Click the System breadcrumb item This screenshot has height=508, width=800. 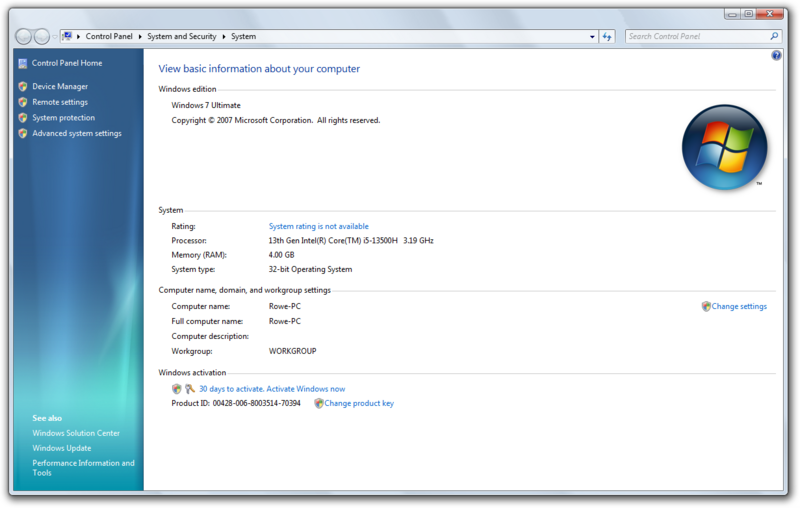[243, 37]
